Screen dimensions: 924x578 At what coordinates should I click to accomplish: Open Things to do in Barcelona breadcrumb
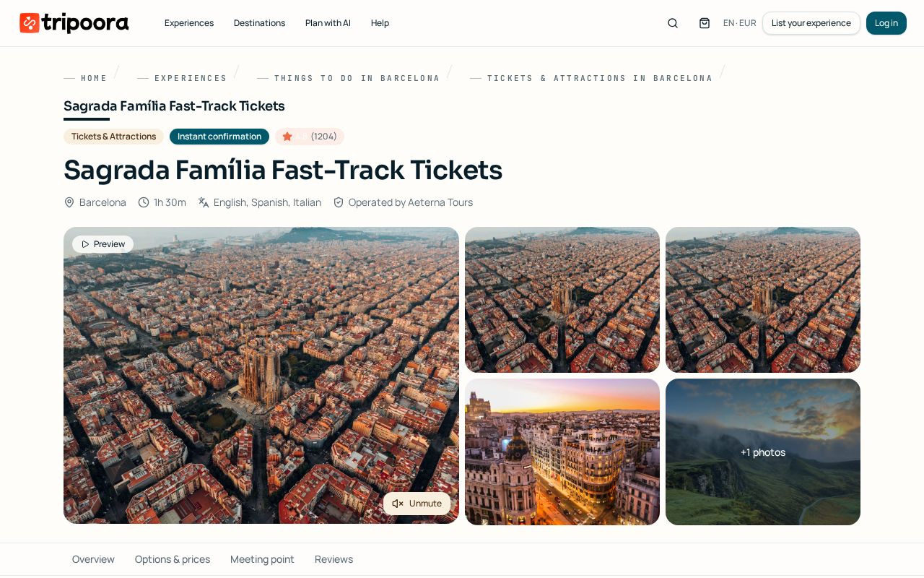[357, 78]
